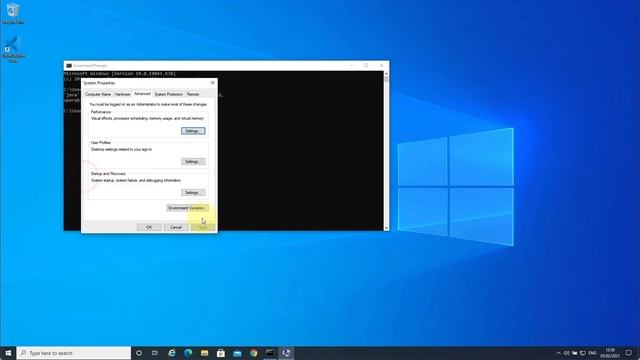Screen dimensions: 640x360
Task: Open File Explorer from the taskbar
Action: coord(204,353)
